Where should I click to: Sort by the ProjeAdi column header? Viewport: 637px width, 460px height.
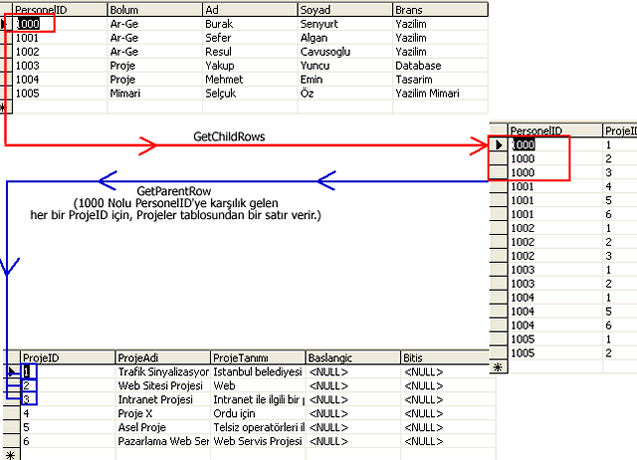(162, 357)
